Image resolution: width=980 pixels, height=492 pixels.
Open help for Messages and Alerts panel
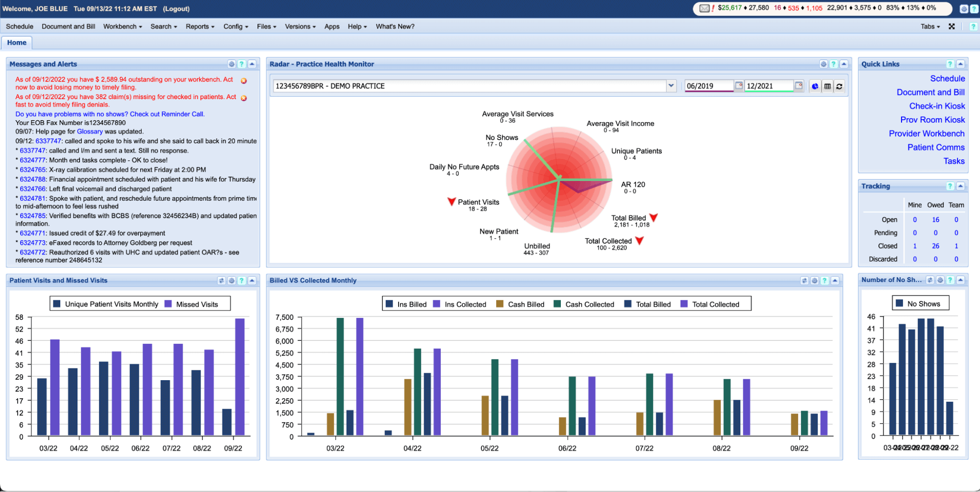point(242,64)
